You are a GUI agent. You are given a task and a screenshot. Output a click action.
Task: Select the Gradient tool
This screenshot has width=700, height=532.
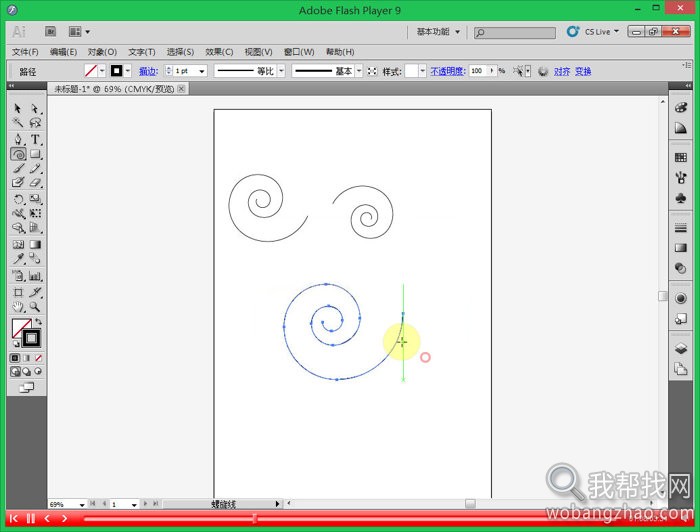(35, 244)
